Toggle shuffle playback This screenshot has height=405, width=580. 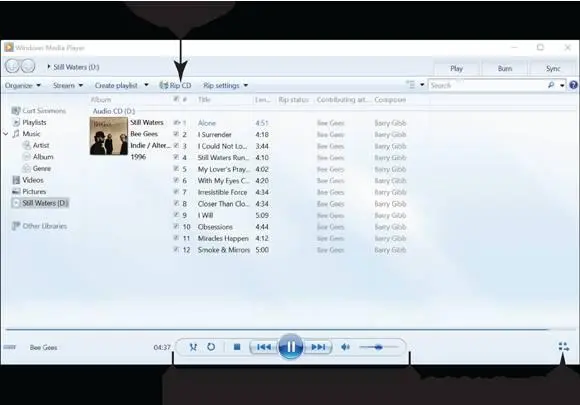click(x=193, y=347)
